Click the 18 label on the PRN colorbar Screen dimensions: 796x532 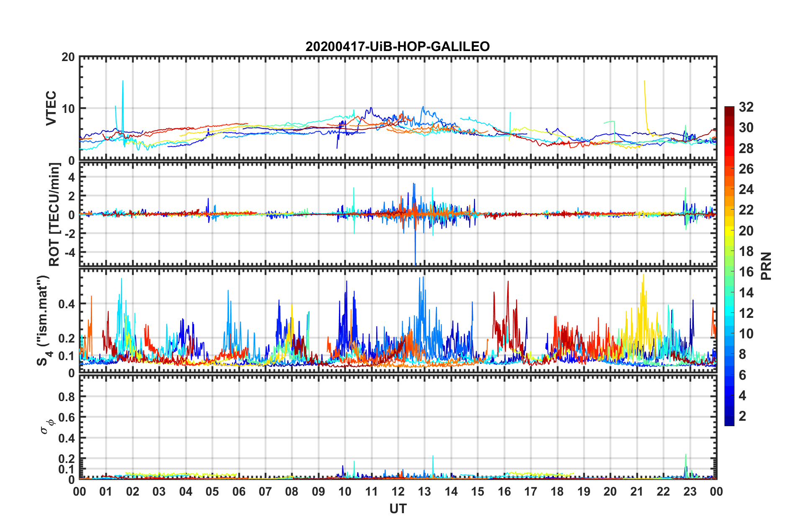(x=746, y=251)
